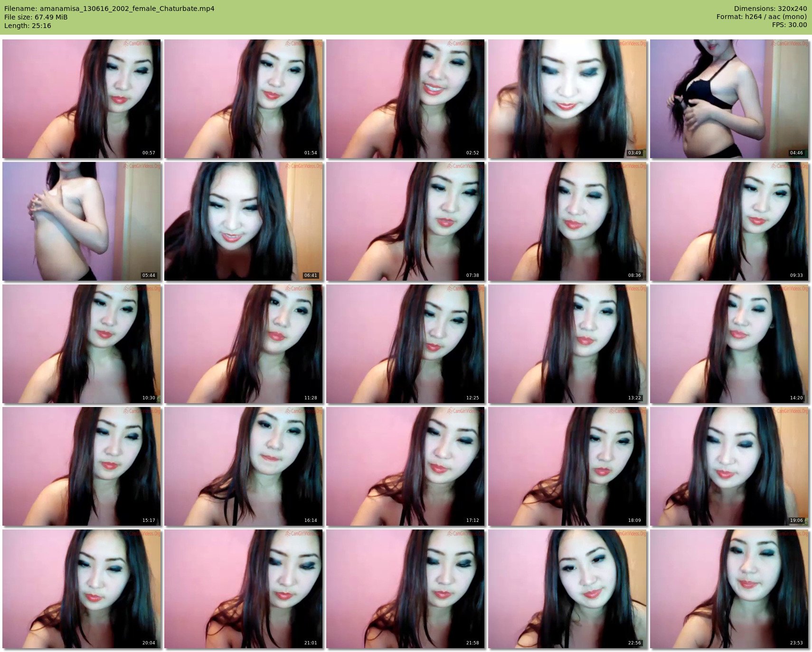
Task: Open the frame marked 12:25
Action: click(405, 343)
